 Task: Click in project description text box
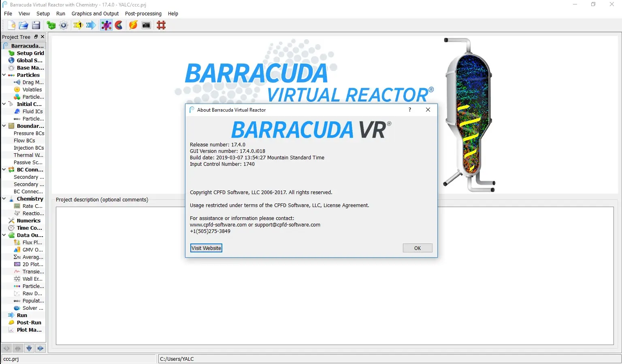click(335, 276)
